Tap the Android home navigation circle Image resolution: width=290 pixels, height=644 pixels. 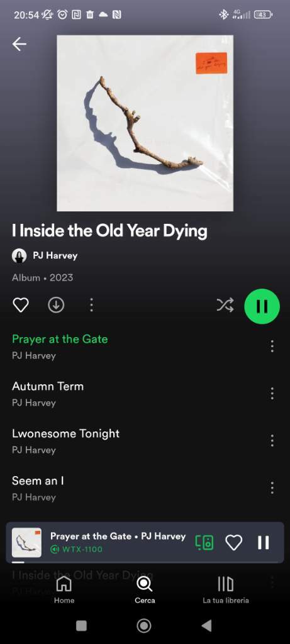[x=144, y=626]
